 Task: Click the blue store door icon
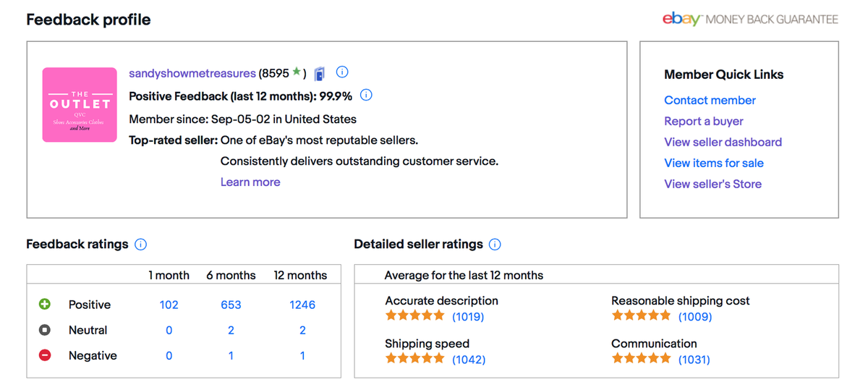[x=320, y=73]
